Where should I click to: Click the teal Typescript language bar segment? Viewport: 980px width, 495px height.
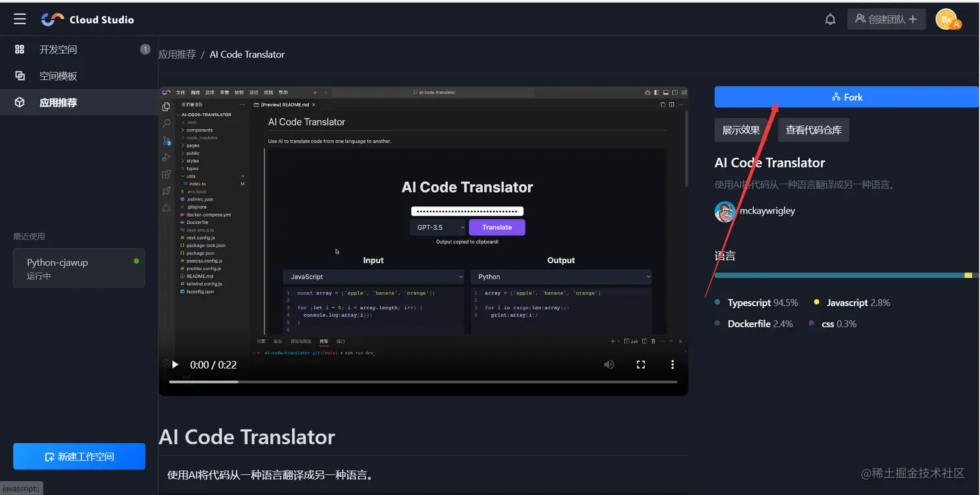(839, 275)
